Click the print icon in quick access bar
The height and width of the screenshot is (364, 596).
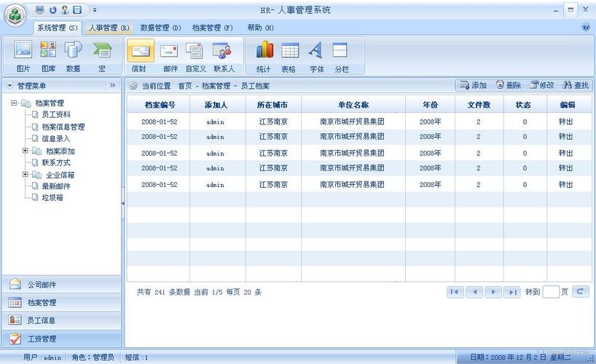tap(39, 9)
